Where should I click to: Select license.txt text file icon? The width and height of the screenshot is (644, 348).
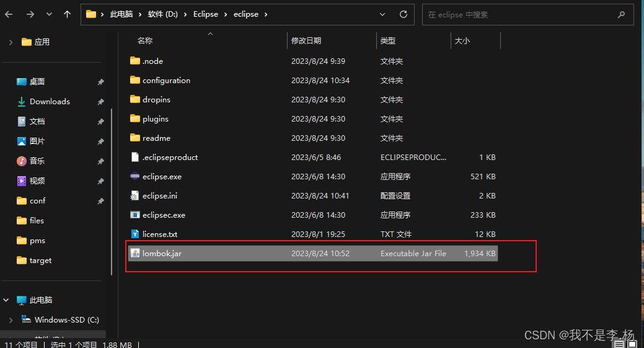(135, 234)
